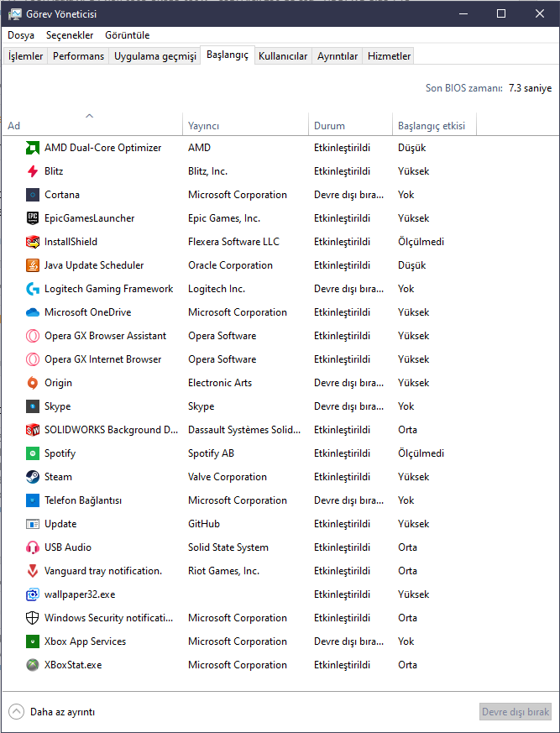
Task: Open the Dosya menu
Action: click(21, 35)
